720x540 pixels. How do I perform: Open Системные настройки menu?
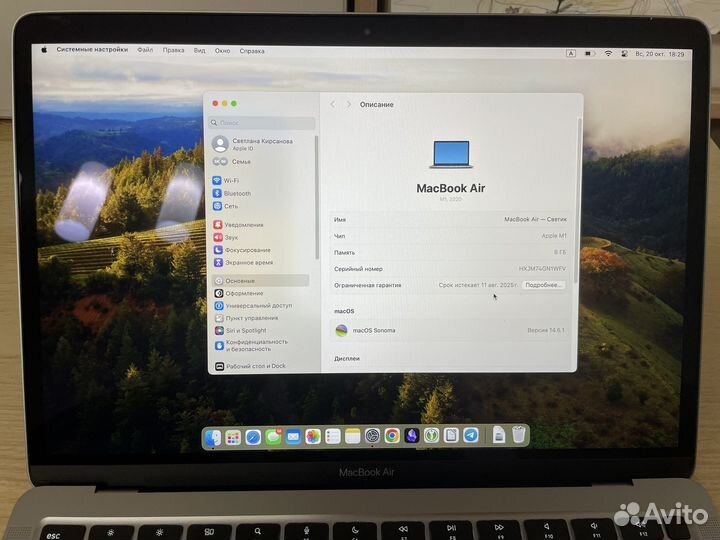coord(92,50)
